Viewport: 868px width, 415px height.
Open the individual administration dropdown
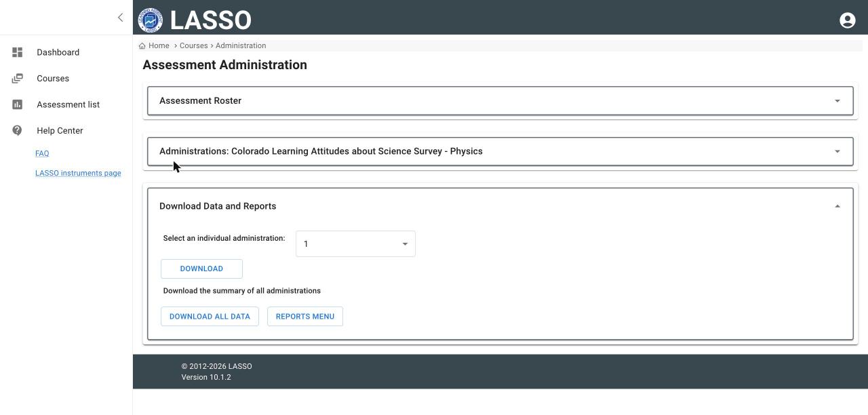point(355,244)
